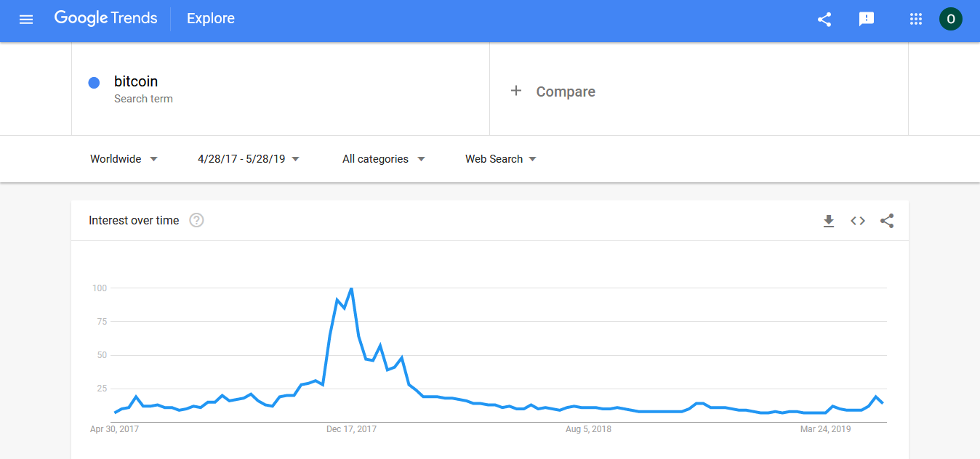
Task: Click the chart peak near Dec 17, 2017
Action: [x=351, y=288]
